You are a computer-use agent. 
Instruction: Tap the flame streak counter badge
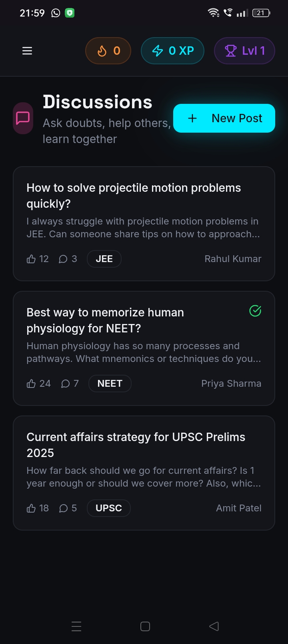coord(108,51)
